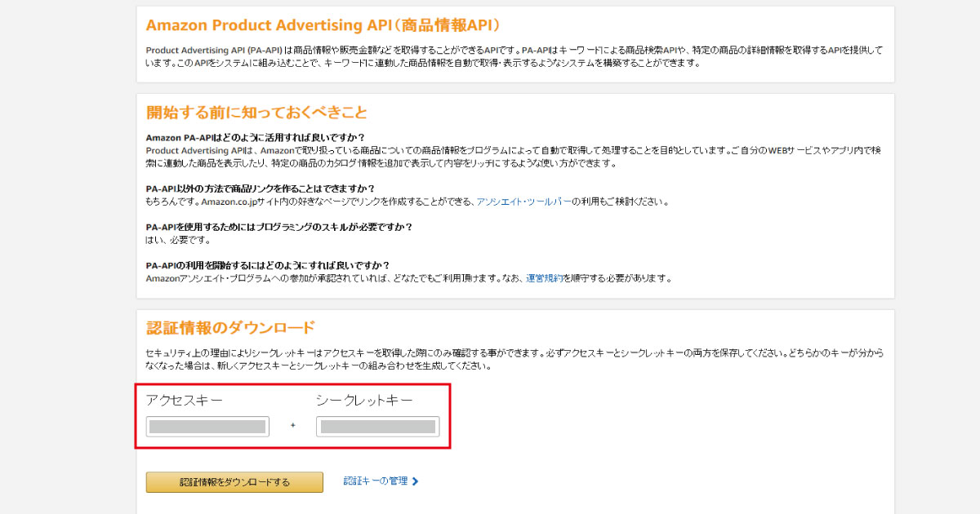Open the 認証キーの管理 management link

[x=376, y=481]
